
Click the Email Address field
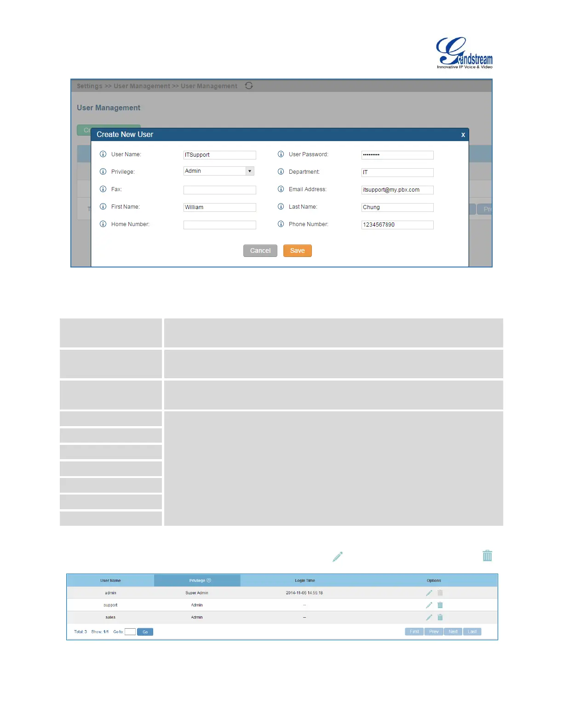[397, 190]
